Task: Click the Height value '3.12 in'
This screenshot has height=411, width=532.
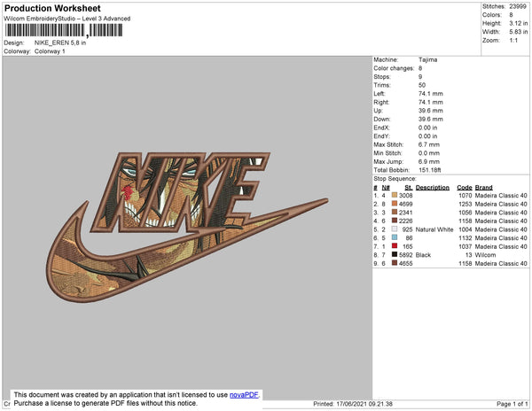Action: click(518, 23)
